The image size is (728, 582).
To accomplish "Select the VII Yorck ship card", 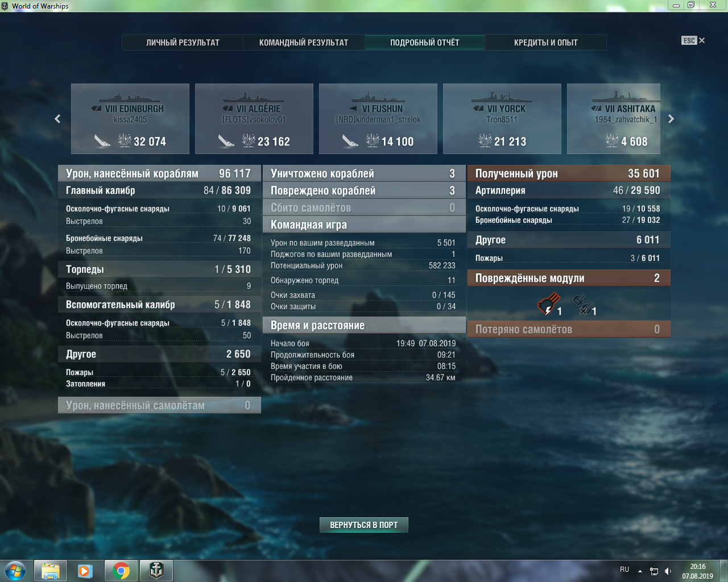I will point(502,119).
